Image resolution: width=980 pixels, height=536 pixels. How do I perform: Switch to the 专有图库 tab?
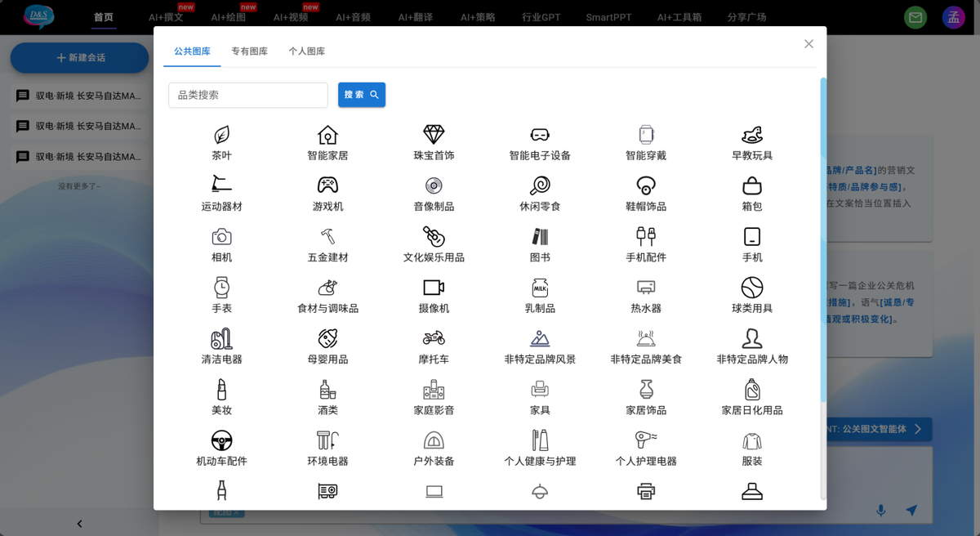[x=249, y=51]
